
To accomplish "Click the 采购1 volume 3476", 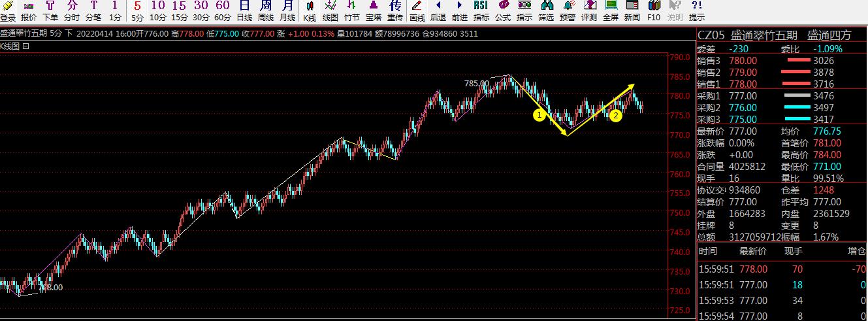I will [x=824, y=96].
